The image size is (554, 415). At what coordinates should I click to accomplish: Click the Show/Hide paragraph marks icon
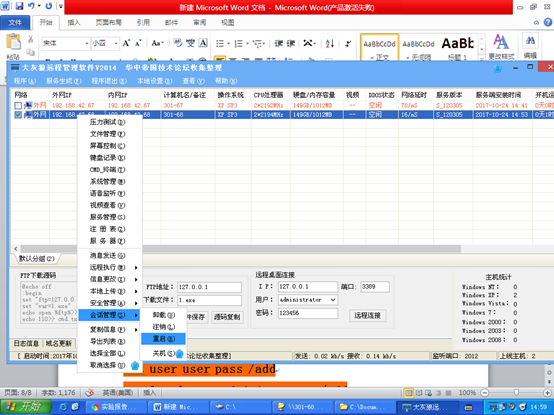348,43
